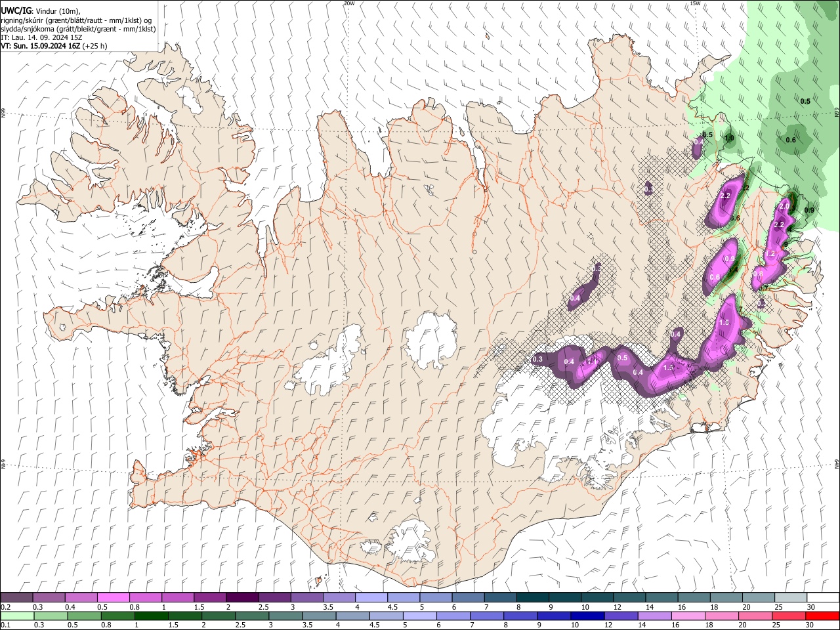
Task: Select the darkest purple 2 mm snow legend swatch
Action: coord(242,598)
